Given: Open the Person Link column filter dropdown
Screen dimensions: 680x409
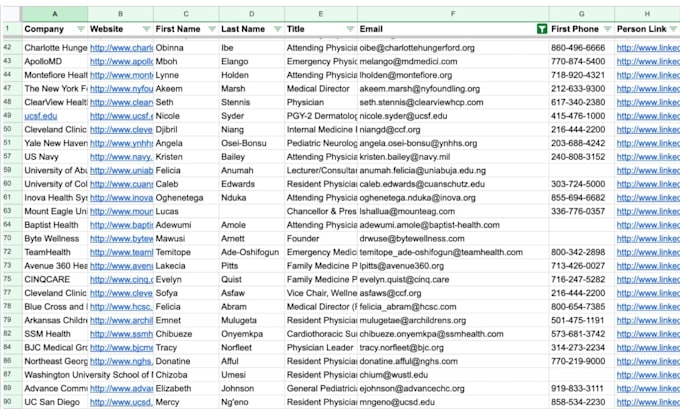Looking at the screenshot, I should click(x=673, y=29).
